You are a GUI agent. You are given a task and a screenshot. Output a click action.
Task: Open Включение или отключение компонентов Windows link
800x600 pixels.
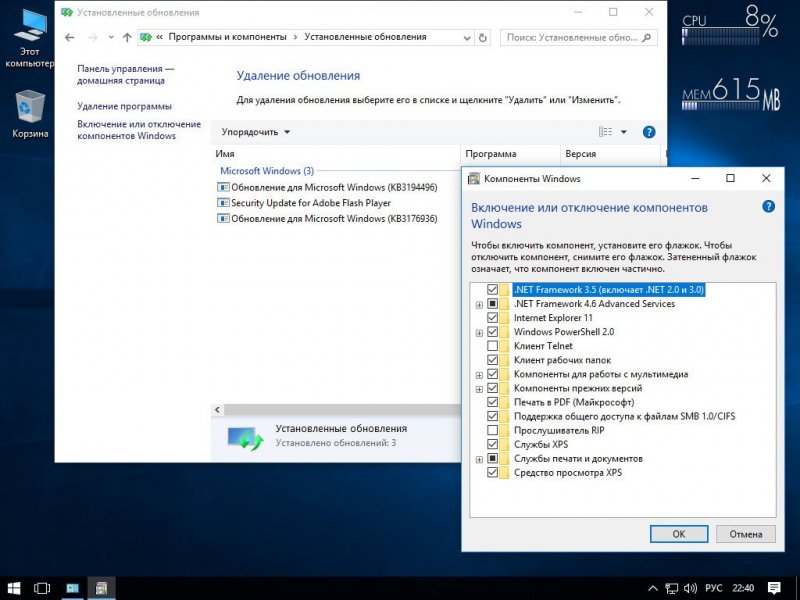coord(139,130)
